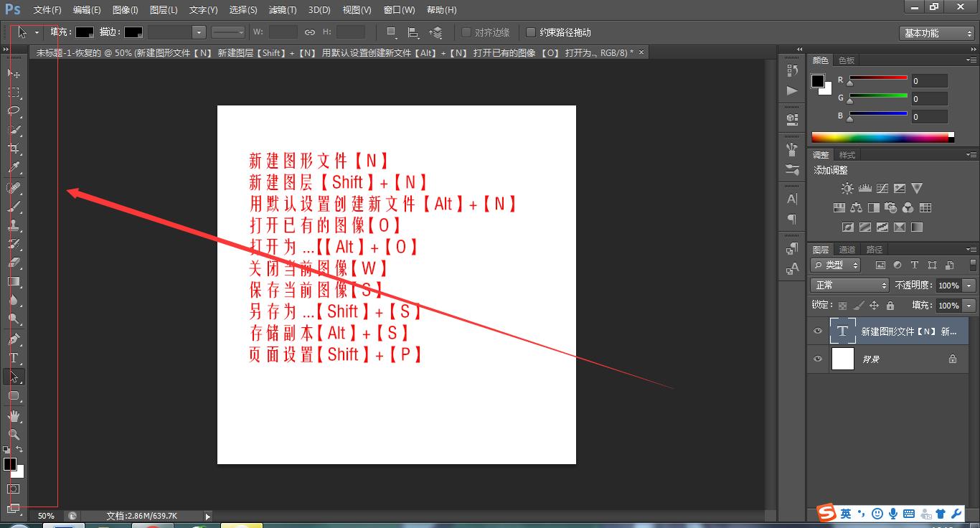Select the Gradient tool

(x=14, y=281)
